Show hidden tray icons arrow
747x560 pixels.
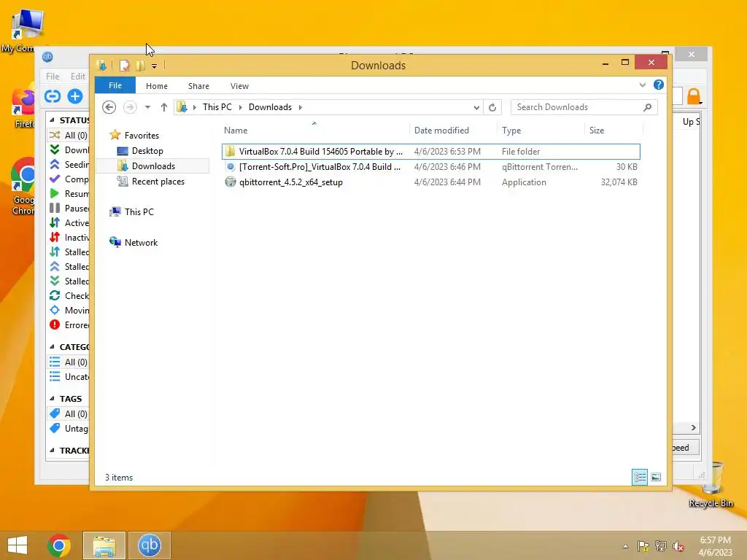point(625,546)
